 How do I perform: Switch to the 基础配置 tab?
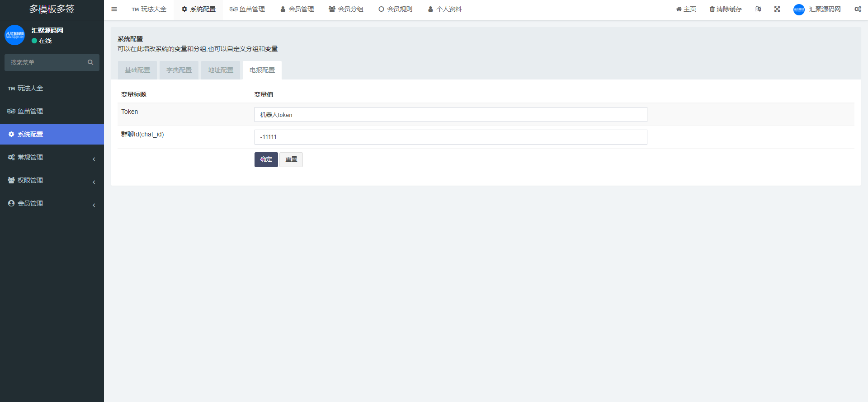point(137,70)
